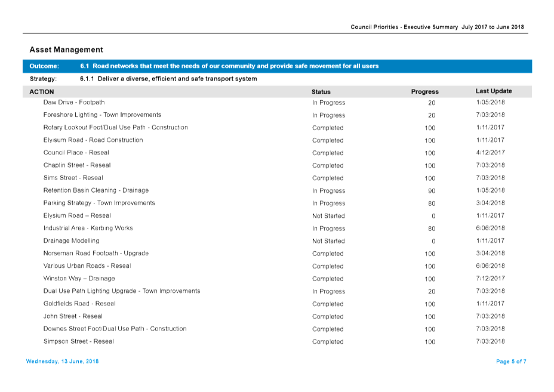Click progress value 0 for Drainage Modelling
The height and width of the screenshot is (392, 554).
click(x=433, y=241)
